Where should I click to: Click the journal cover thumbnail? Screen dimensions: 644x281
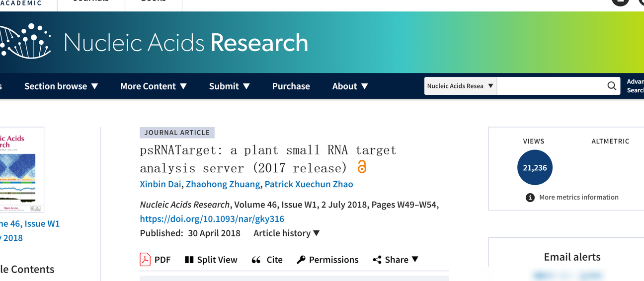point(22,170)
